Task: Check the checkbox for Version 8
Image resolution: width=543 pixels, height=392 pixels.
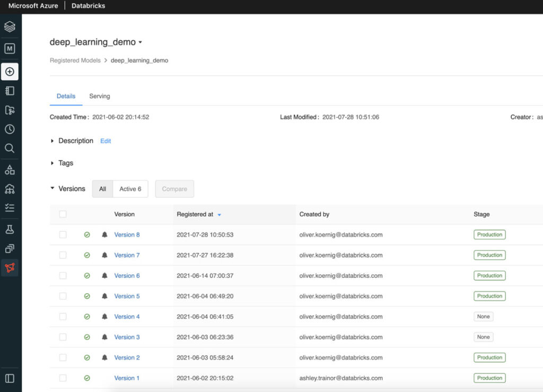Action: 63,234
